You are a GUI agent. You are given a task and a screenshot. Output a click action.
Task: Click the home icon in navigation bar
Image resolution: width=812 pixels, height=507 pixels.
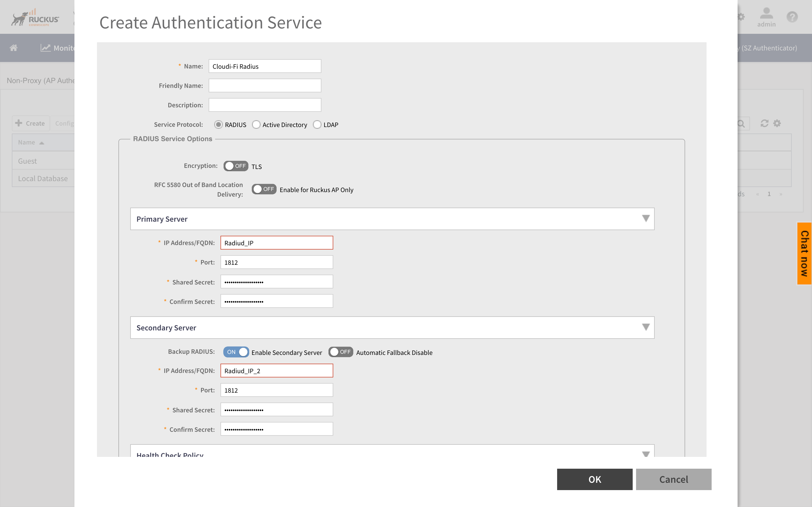click(x=14, y=48)
